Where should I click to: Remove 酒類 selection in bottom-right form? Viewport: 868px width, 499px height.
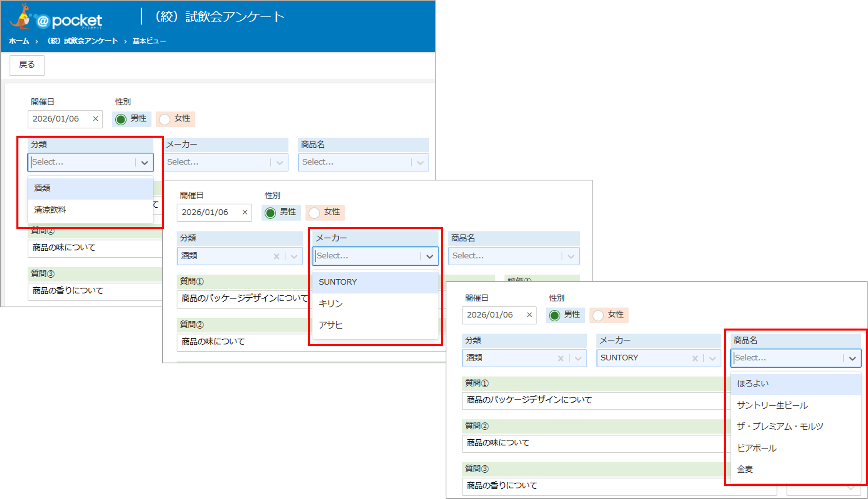(x=561, y=359)
